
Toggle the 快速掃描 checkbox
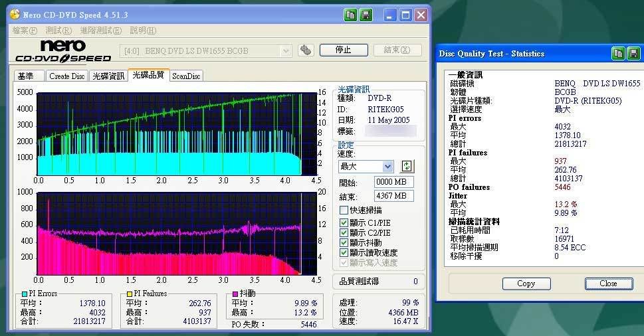[x=344, y=210]
